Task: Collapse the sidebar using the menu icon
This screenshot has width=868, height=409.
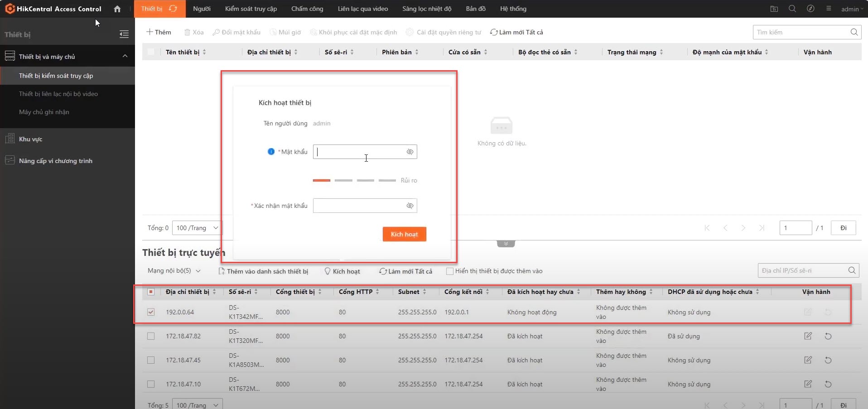Action: tap(124, 34)
